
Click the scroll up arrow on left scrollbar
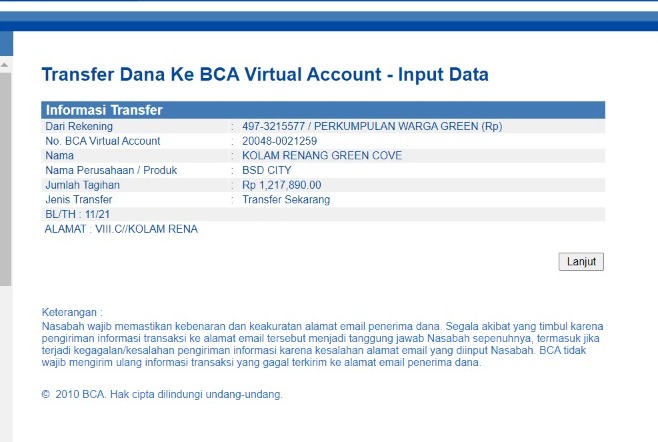coord(5,65)
